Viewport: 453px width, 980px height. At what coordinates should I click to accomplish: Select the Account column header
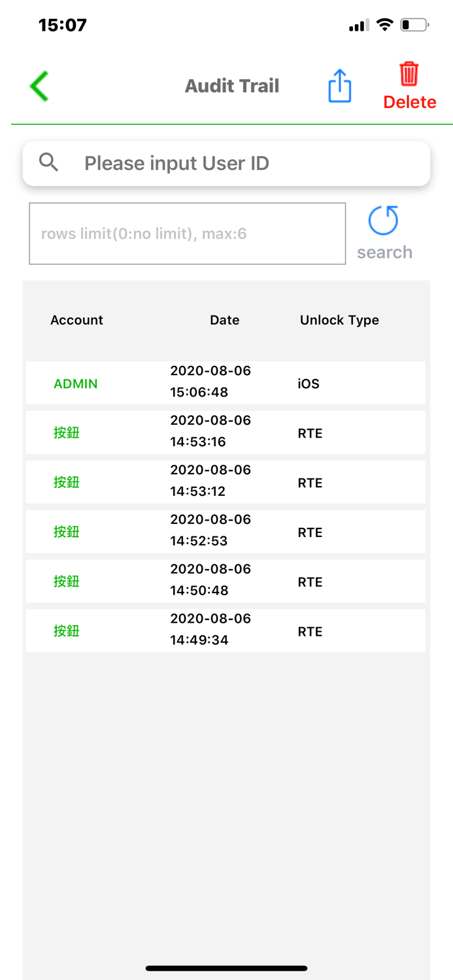coord(76,320)
